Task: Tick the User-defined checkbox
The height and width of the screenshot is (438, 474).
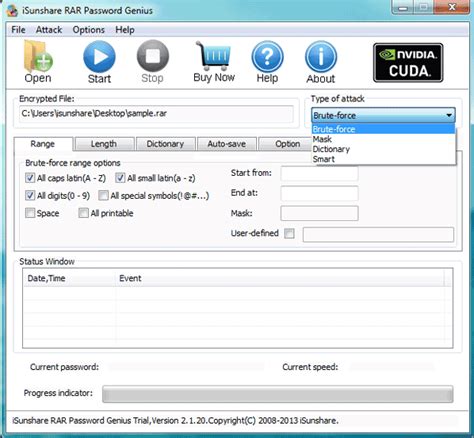Action: (x=289, y=233)
